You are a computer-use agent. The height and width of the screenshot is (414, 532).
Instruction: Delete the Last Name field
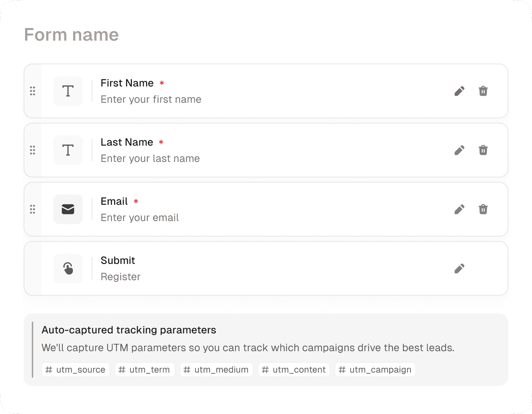point(483,150)
